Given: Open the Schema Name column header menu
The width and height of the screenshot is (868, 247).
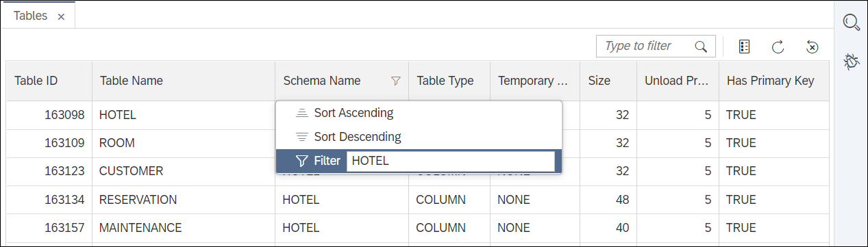Looking at the screenshot, I should point(342,81).
